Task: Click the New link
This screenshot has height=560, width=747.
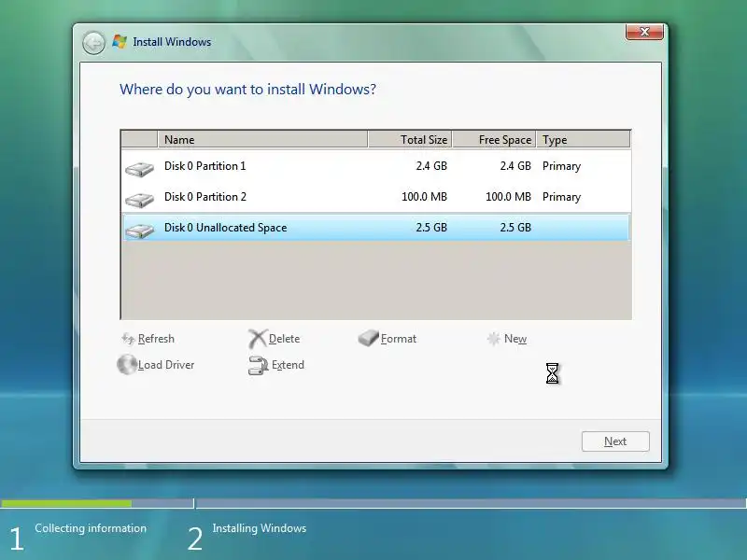Action: pos(515,339)
